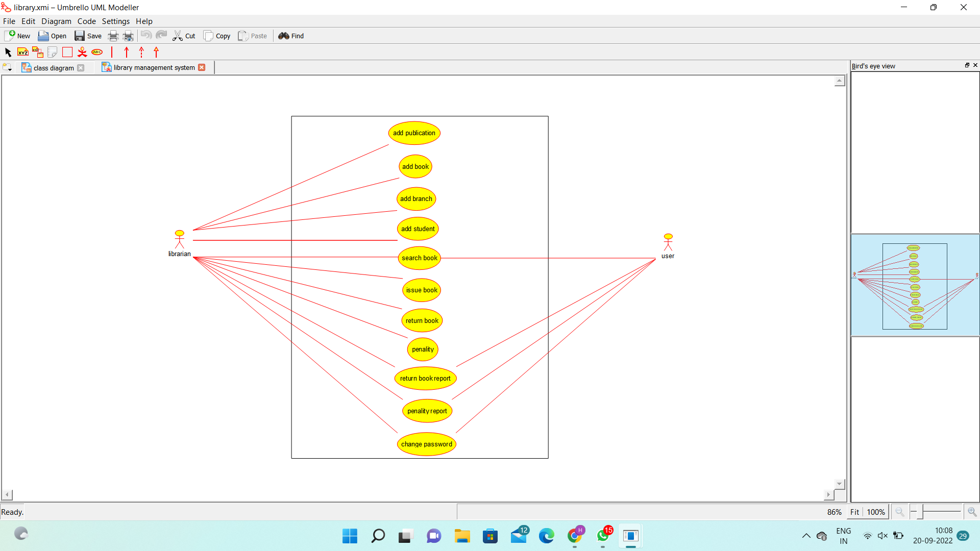The width and height of the screenshot is (980, 551).
Task: Select the arrow pointer tool
Action: pos(8,52)
